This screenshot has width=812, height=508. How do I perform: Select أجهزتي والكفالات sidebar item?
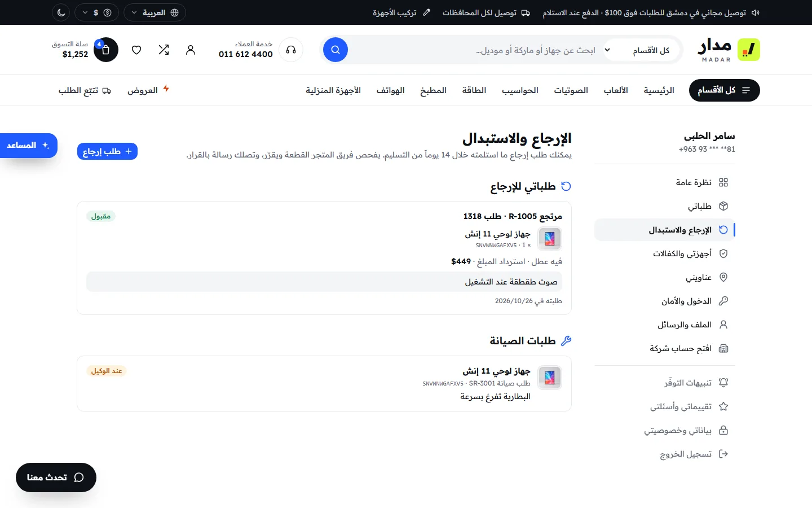click(x=664, y=253)
